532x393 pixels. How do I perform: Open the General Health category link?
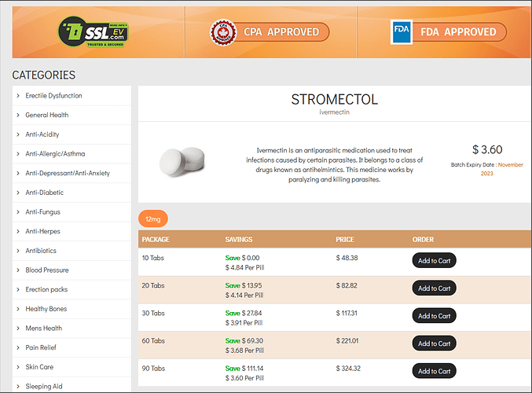pyautogui.click(x=47, y=115)
